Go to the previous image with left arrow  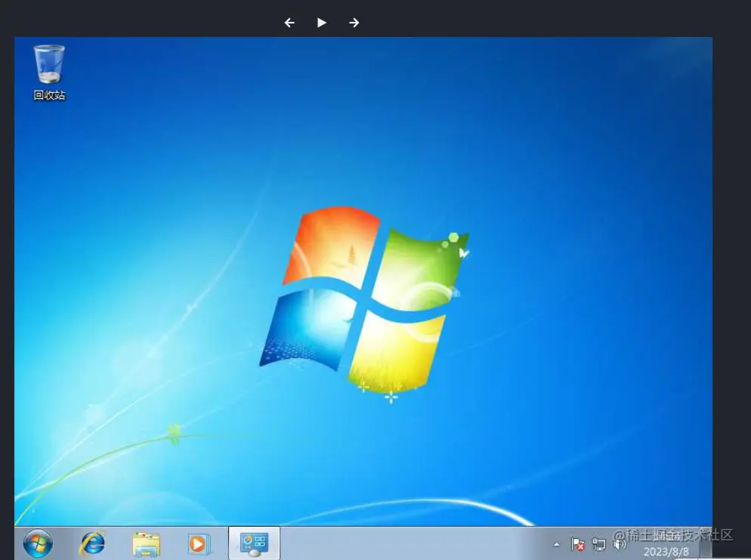pyautogui.click(x=289, y=23)
